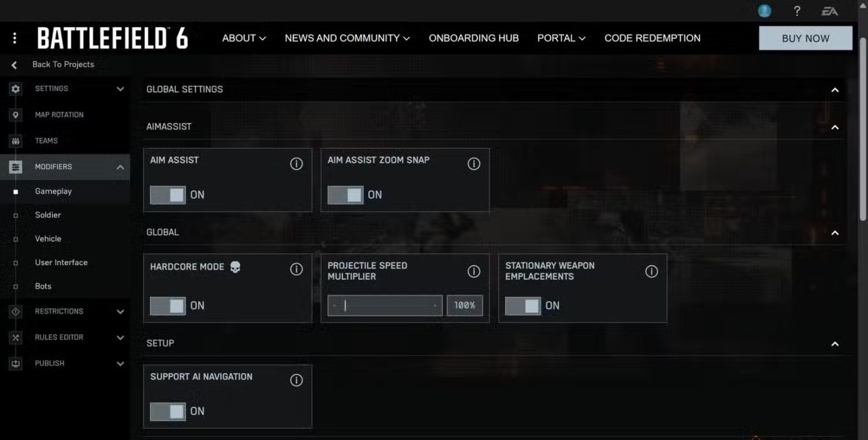Viewport: 868px width, 440px height.
Task: Open the Hardcore Mode info icon
Action: coord(296,270)
